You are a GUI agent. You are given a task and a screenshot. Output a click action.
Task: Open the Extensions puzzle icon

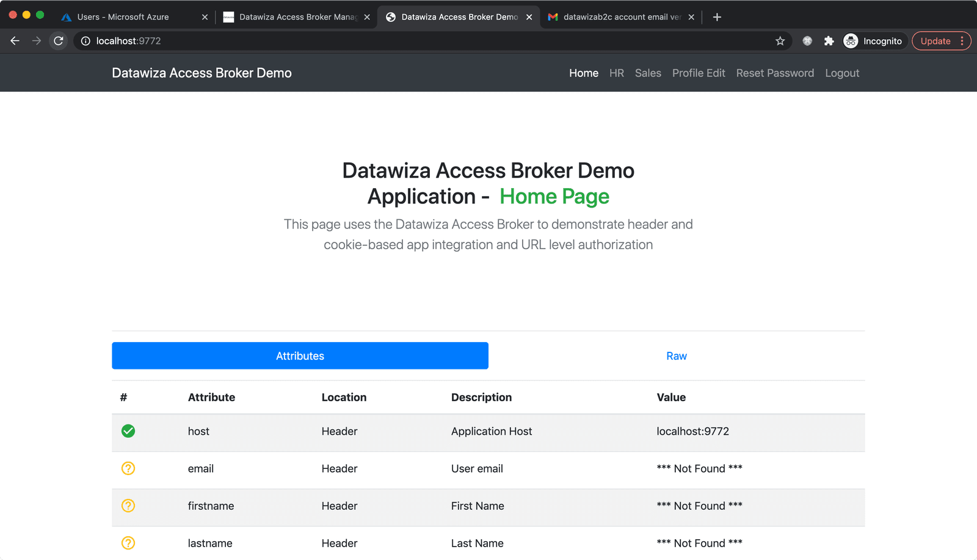(829, 41)
